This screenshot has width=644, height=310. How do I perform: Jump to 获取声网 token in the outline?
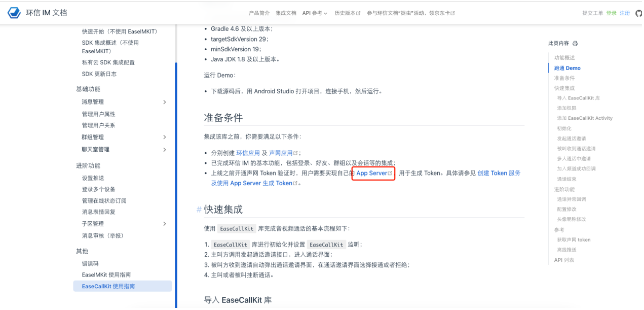[574, 239]
